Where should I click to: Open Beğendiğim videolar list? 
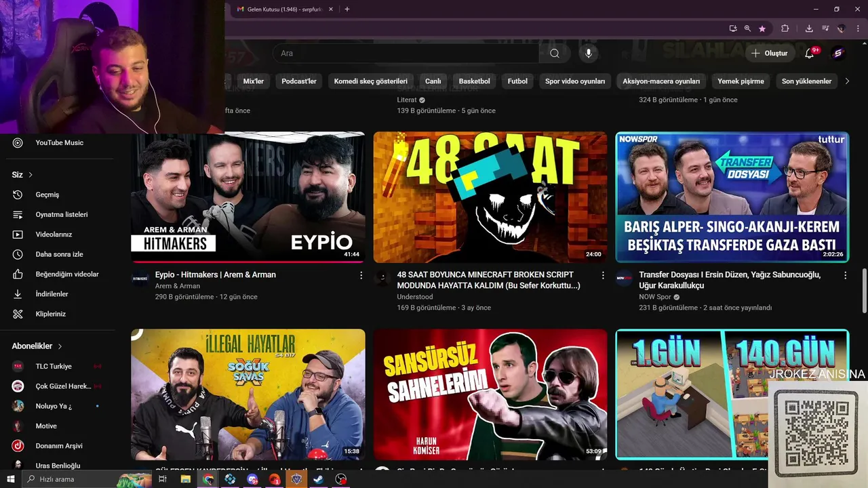click(67, 274)
